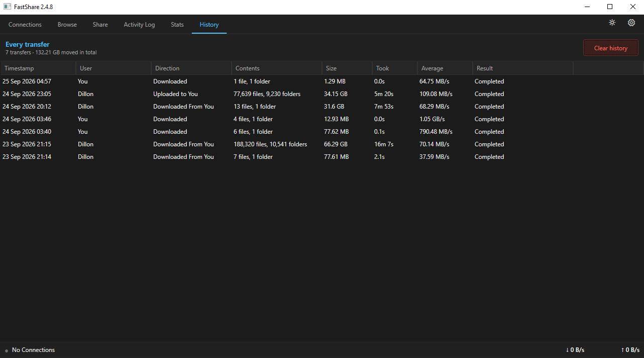
Task: Select the 25 Sep 2026 04:57 transfer row
Action: [x=322, y=81]
